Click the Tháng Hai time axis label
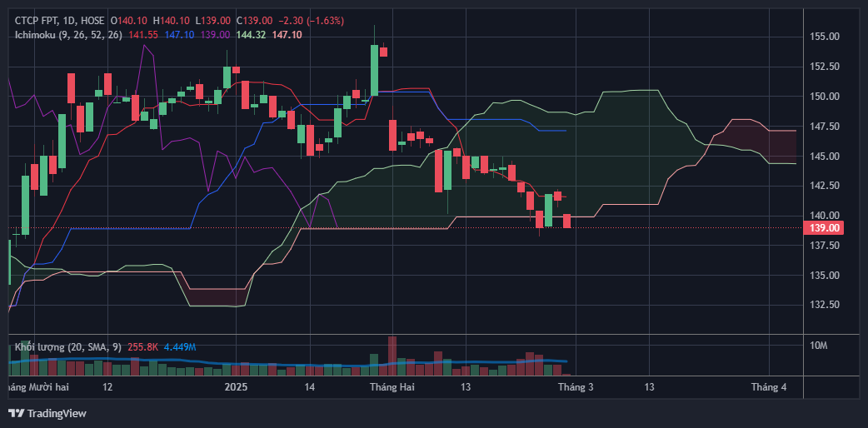This screenshot has width=868, height=428. [x=392, y=387]
